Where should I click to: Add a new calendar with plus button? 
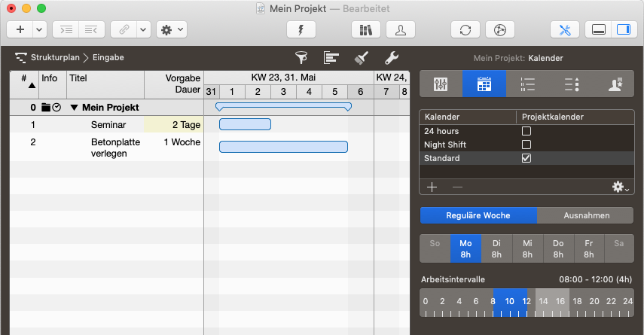(432, 187)
